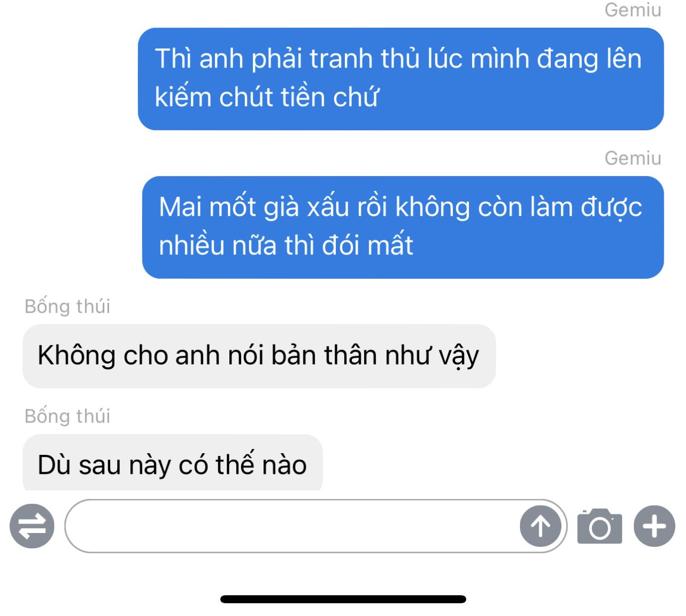Tap the text 'nhiều nữa thì đói mất'

(x=286, y=245)
